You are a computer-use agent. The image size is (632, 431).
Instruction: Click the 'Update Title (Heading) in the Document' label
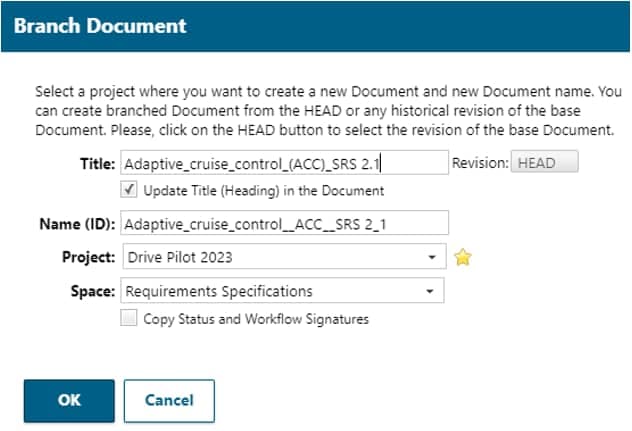264,190
